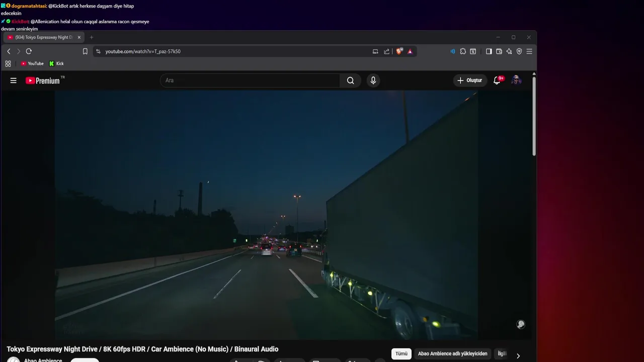Click the round overlay icon on video corner

521,324
